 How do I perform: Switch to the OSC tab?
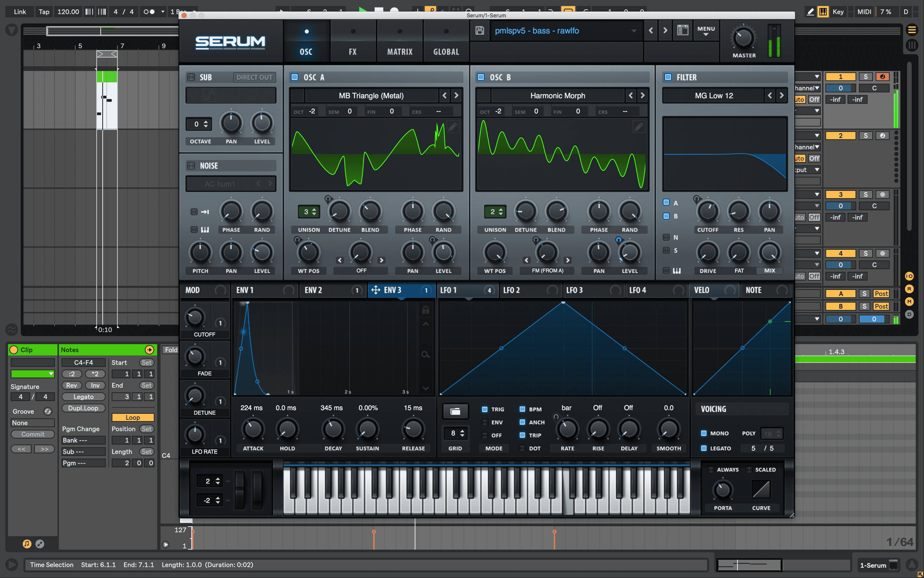coord(306,42)
